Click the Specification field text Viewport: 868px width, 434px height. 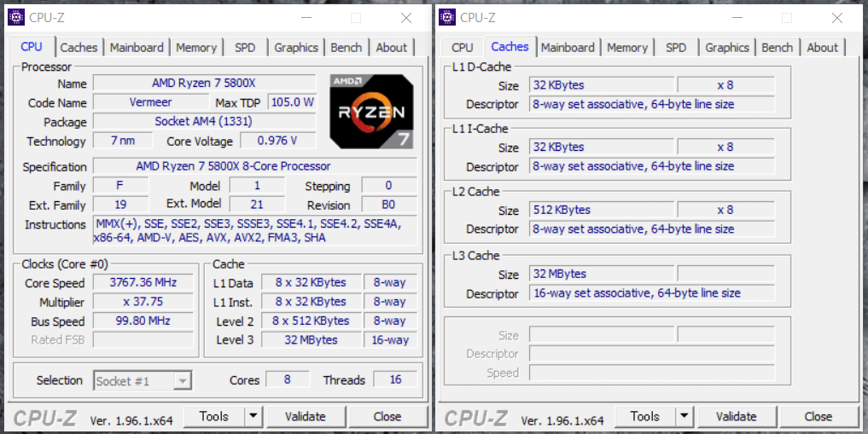click(255, 166)
